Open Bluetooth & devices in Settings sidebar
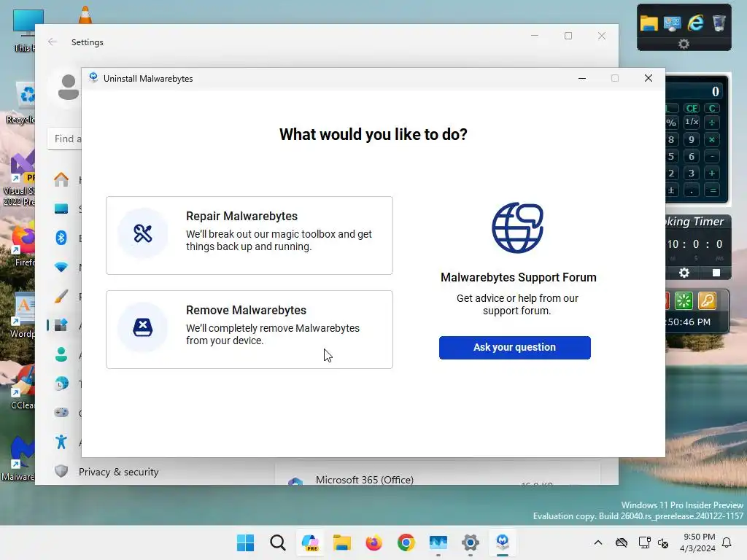 (x=61, y=238)
